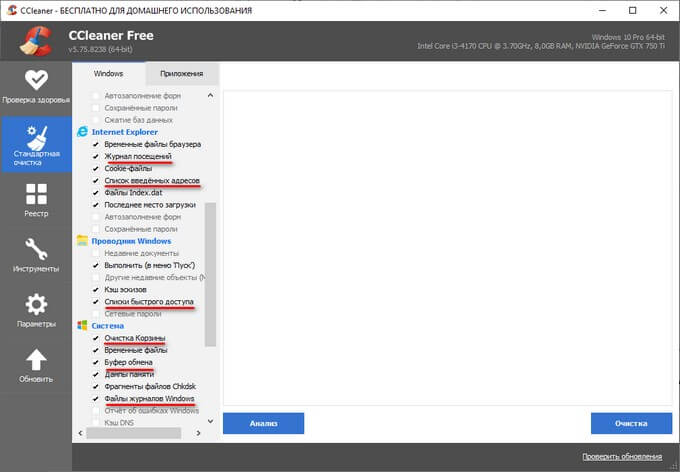Image resolution: width=680 pixels, height=472 pixels.
Task: Enable the Кэш DNS checkbox
Action: tap(96, 423)
